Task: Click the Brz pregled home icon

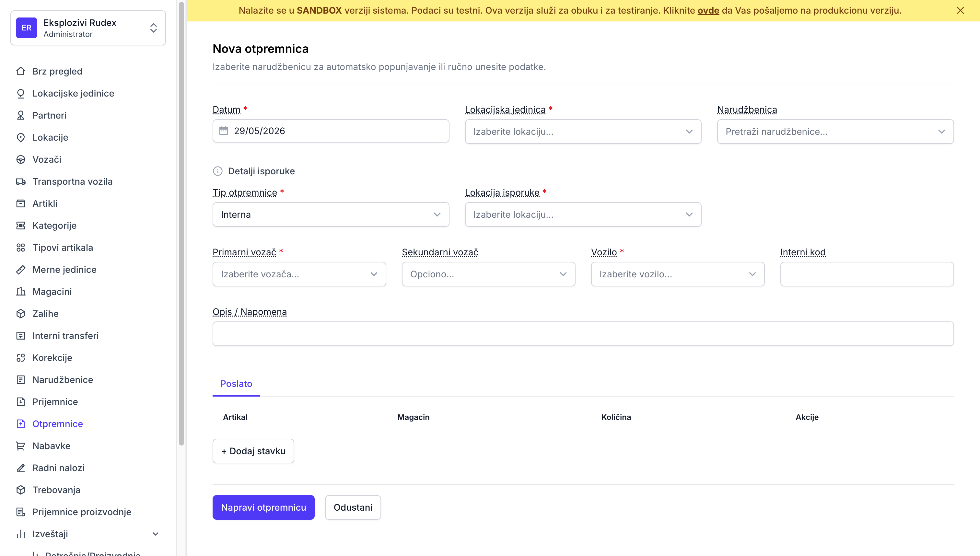Action: [x=21, y=71]
